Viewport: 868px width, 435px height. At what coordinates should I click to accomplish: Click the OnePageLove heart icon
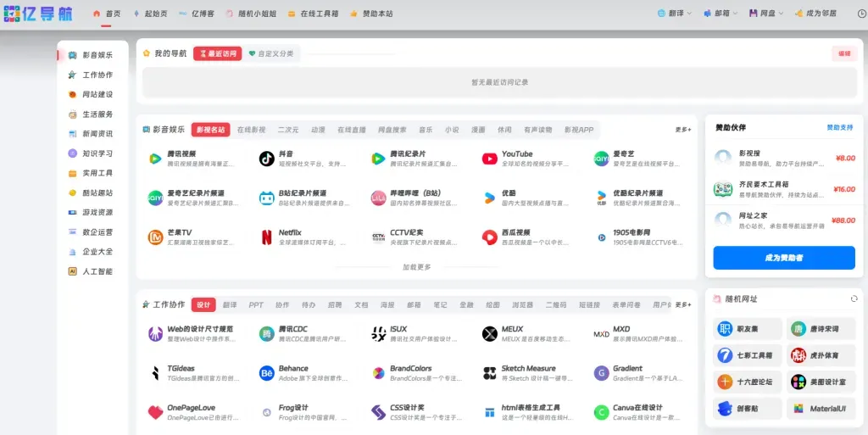pyautogui.click(x=156, y=412)
